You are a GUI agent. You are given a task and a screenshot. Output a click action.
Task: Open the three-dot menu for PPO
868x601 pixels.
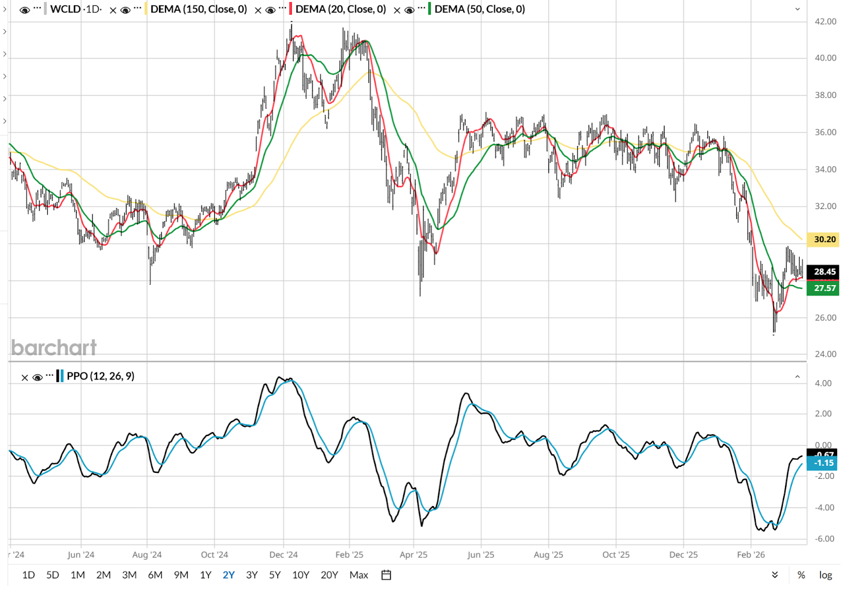click(x=50, y=375)
